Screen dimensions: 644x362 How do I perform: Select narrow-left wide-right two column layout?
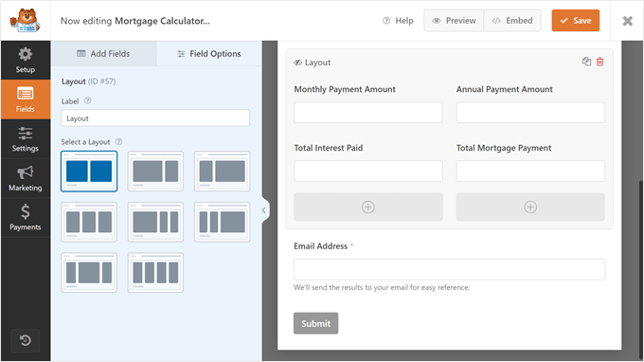[223, 171]
